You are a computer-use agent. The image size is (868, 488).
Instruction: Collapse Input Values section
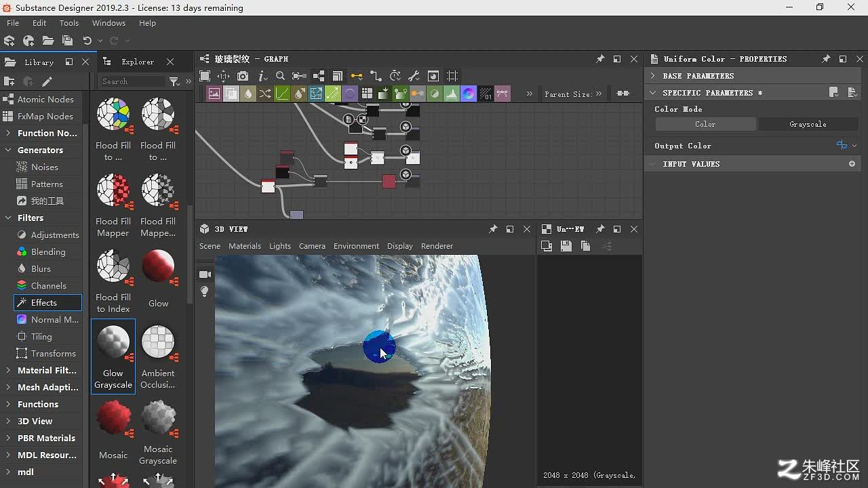tap(653, 164)
